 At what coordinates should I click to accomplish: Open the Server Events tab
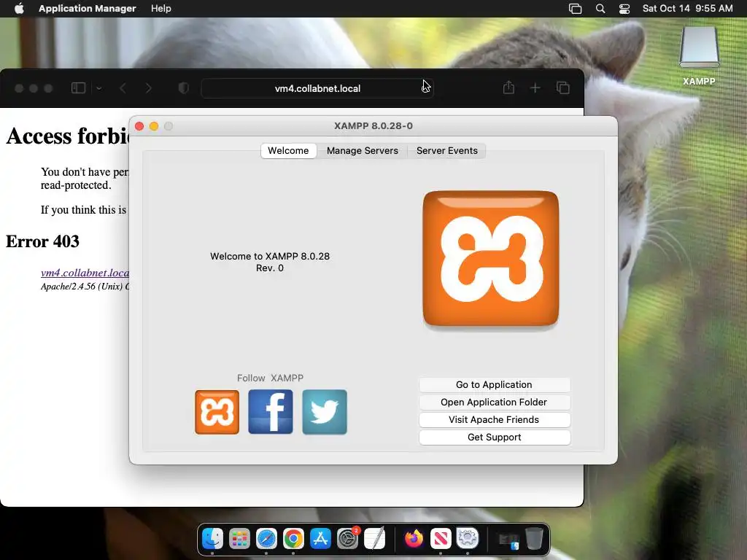[446, 150]
